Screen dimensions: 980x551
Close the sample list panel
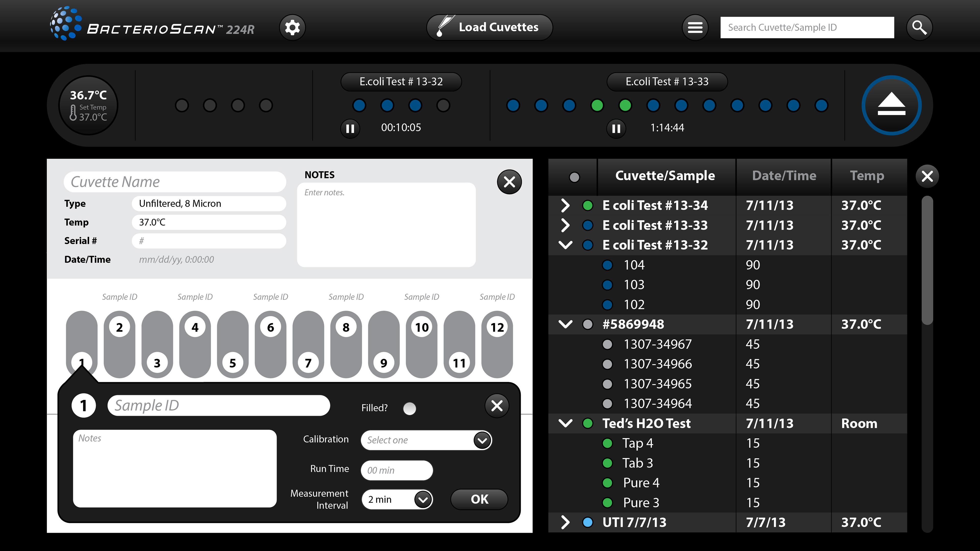[927, 176]
